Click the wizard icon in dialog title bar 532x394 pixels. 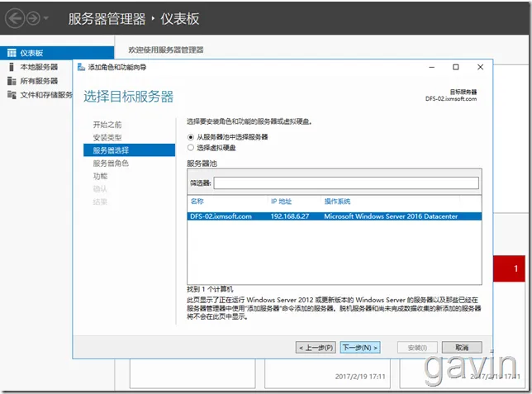coord(81,67)
